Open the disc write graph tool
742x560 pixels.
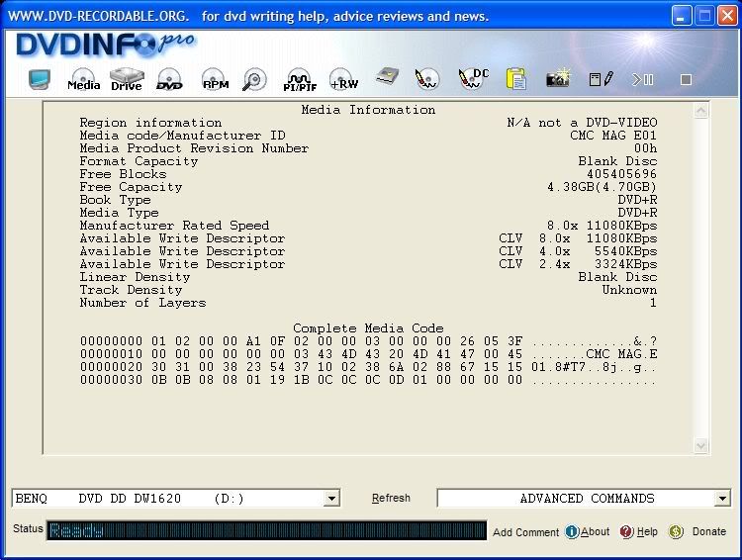[427, 79]
